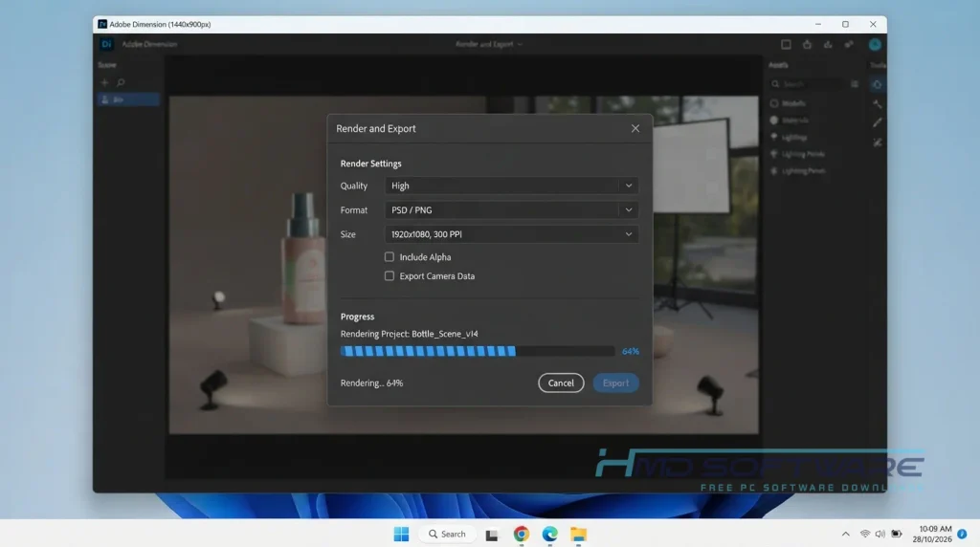Open the notification badge beside the clock
This screenshot has height=547, width=980.
(962, 534)
